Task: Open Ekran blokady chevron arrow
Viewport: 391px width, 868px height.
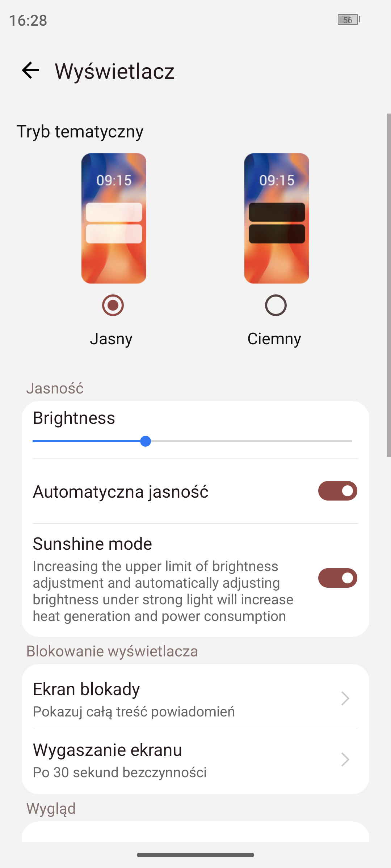Action: tap(345, 698)
